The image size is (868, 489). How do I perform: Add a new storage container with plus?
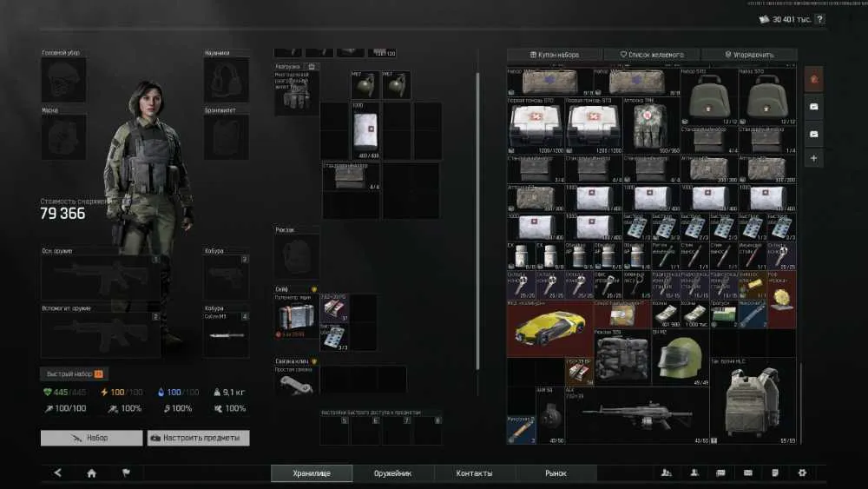click(x=814, y=158)
